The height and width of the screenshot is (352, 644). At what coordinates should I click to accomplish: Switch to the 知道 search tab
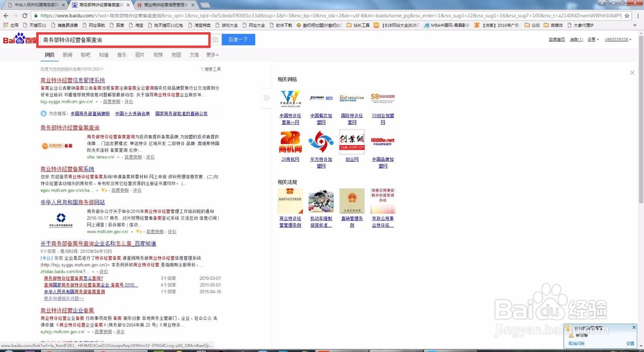tap(104, 55)
